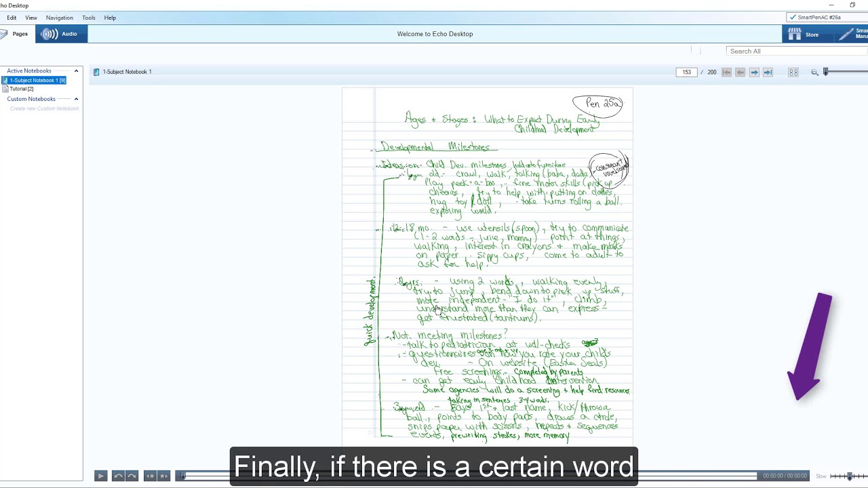Go to next bookmark star button

163,476
